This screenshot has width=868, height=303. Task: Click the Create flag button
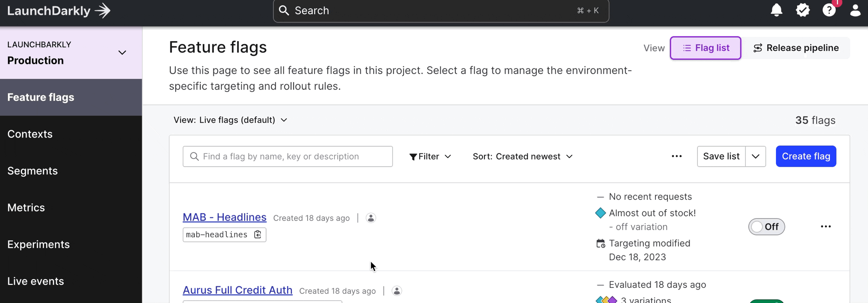coord(806,156)
